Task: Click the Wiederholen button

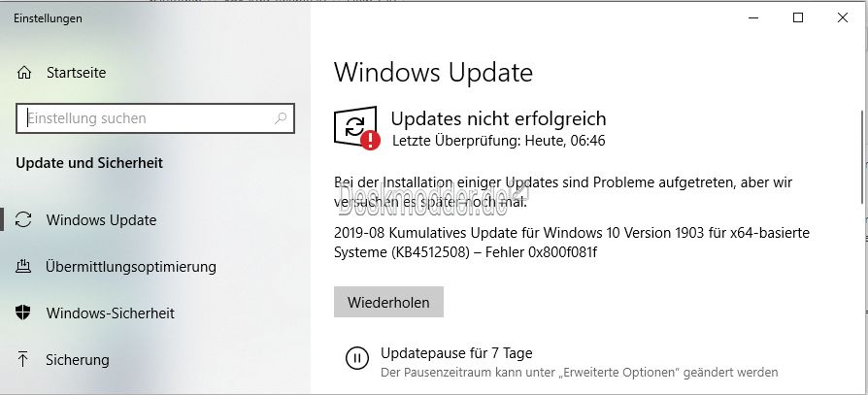Action: [388, 302]
